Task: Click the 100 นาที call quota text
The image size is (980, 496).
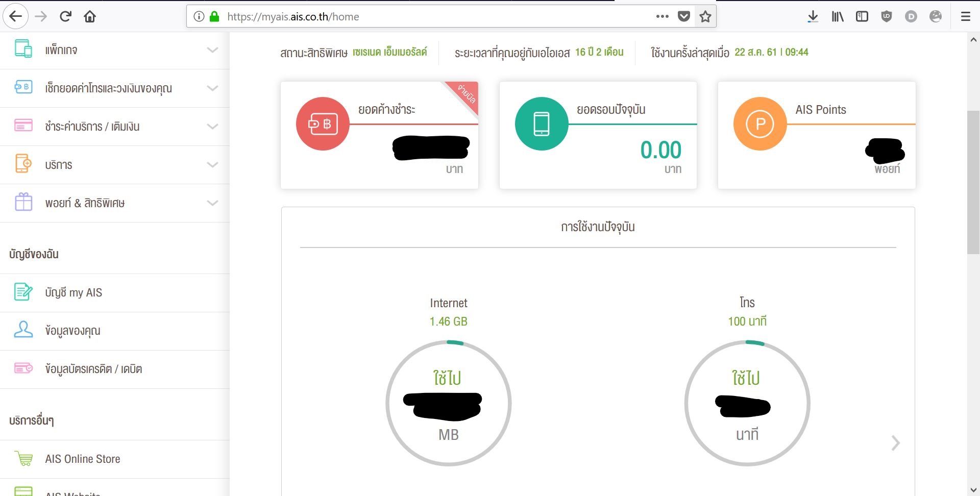Action: pyautogui.click(x=747, y=321)
